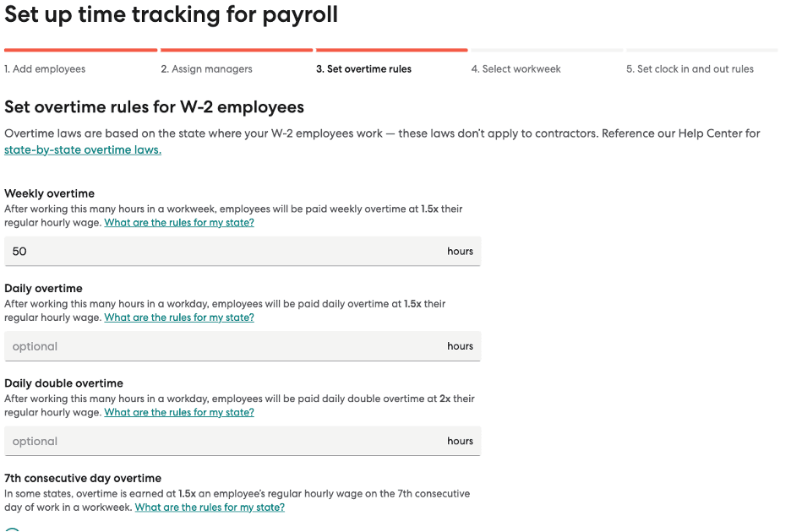Click the hours suffix in Weekly overtime field
Viewport: 791px width, 532px height.
click(x=460, y=251)
